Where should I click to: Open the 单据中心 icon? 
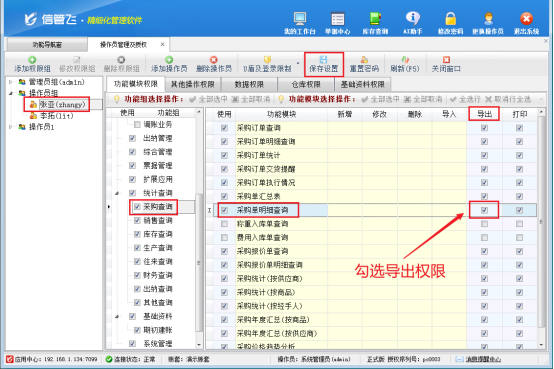coord(337,23)
